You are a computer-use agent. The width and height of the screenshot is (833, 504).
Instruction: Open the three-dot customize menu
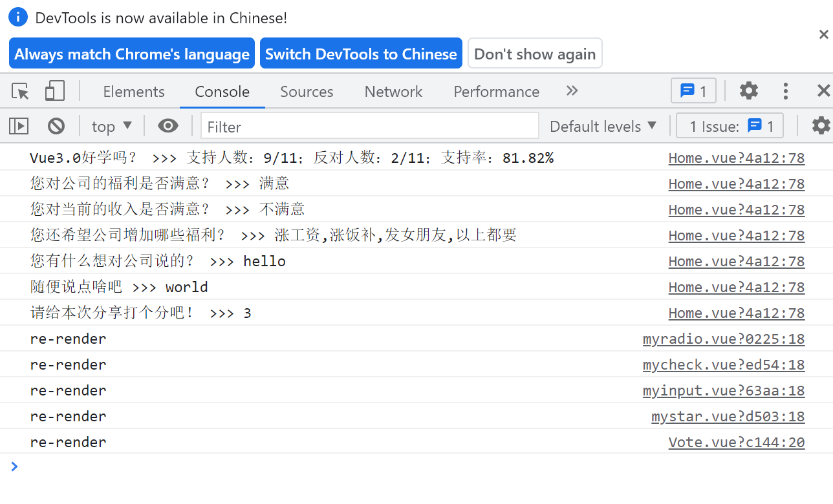[x=786, y=91]
